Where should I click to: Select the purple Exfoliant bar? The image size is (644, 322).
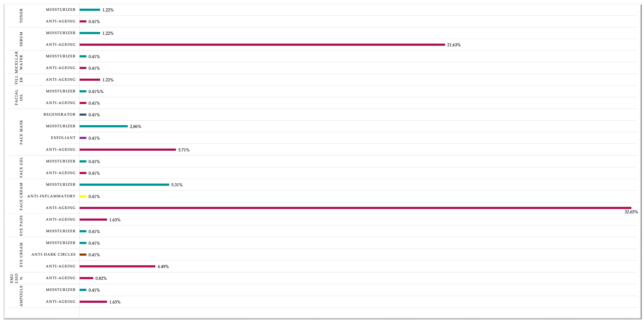(x=83, y=138)
